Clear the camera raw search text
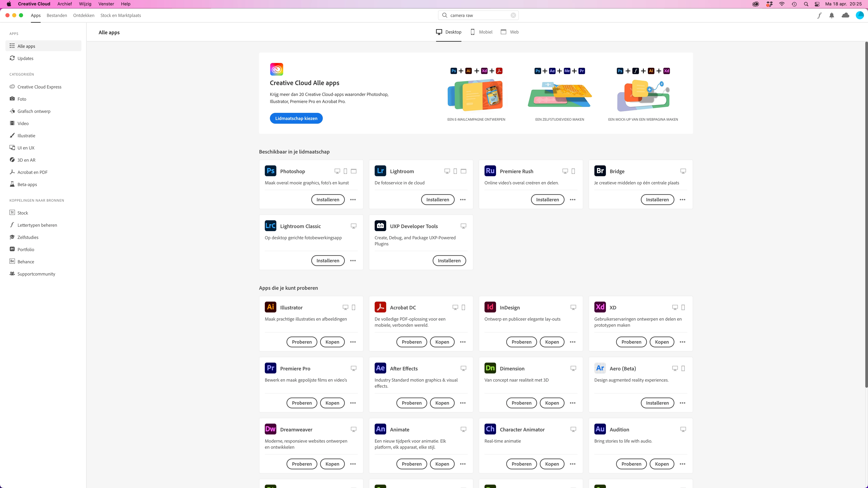 tap(513, 15)
